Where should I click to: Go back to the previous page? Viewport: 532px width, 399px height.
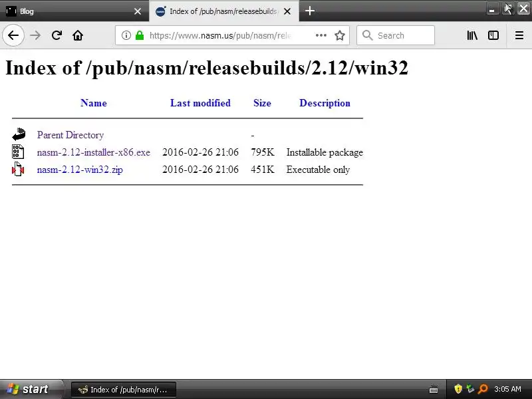coord(13,35)
